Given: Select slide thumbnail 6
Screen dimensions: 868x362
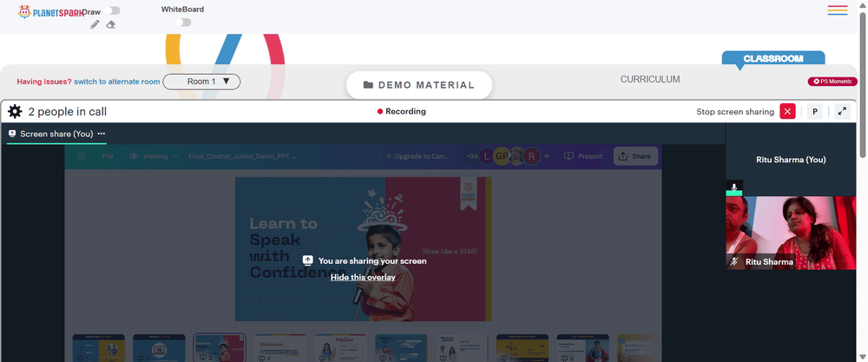Looking at the screenshot, I should point(401,347).
